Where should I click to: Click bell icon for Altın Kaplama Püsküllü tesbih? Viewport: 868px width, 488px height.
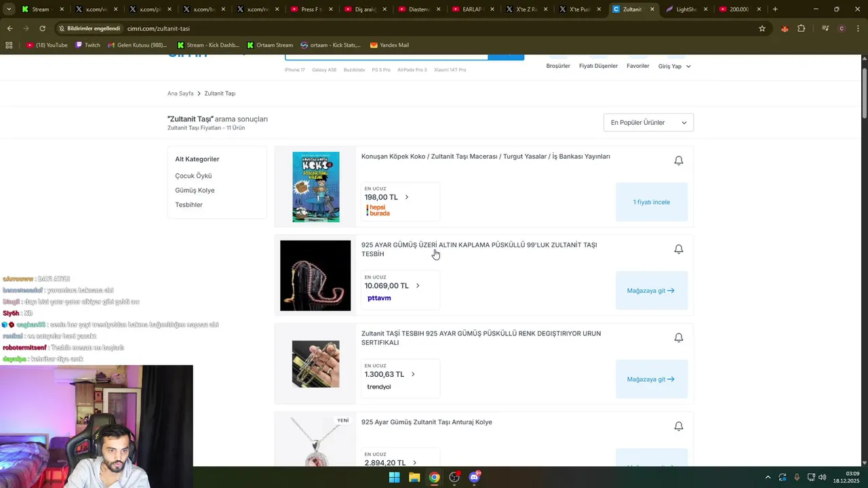tap(678, 249)
